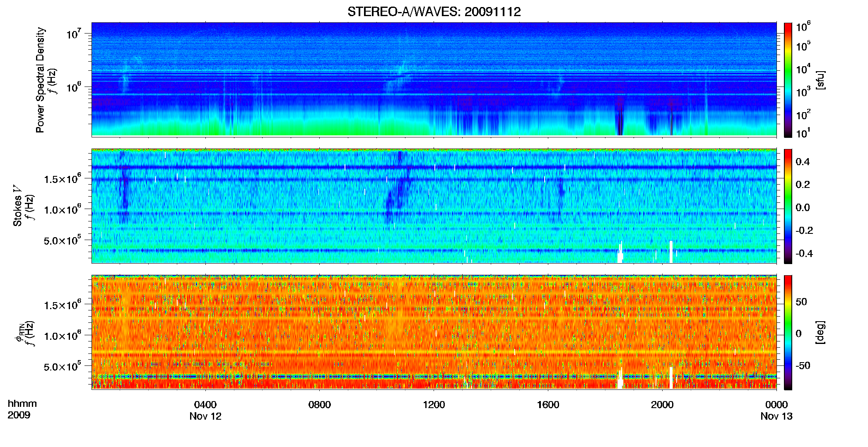Image resolution: width=868 pixels, height=447 pixels.
Task: Click the "0.2" tick on the Stokes V colorbar
Action: click(x=803, y=185)
